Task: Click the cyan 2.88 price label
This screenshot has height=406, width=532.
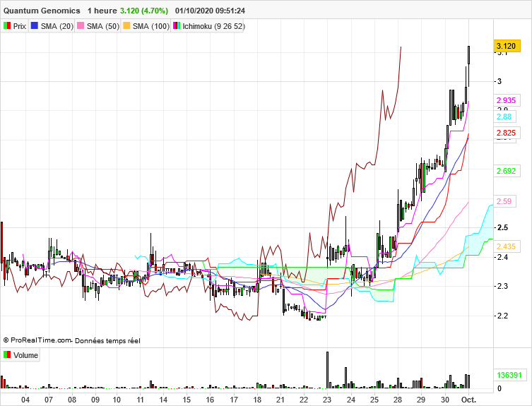Action: (x=504, y=117)
